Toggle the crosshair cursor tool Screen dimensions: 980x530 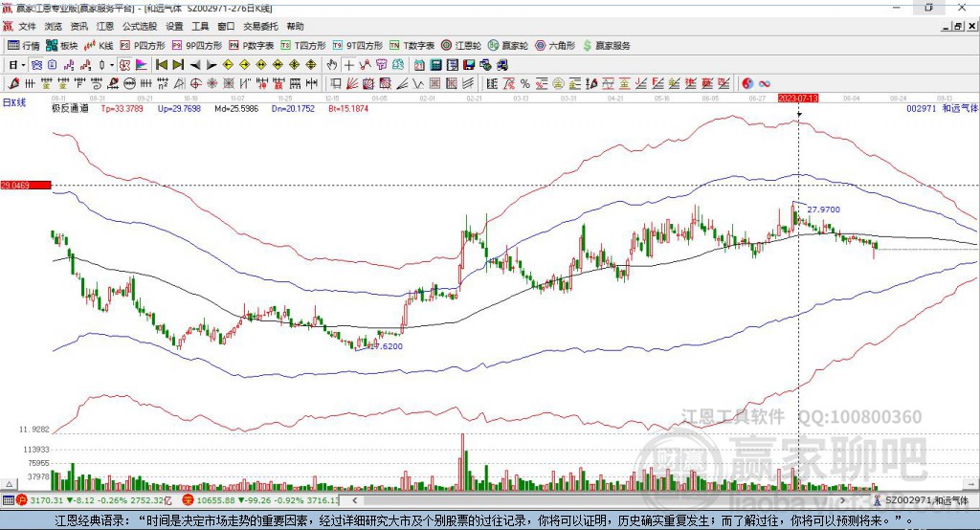(x=348, y=65)
